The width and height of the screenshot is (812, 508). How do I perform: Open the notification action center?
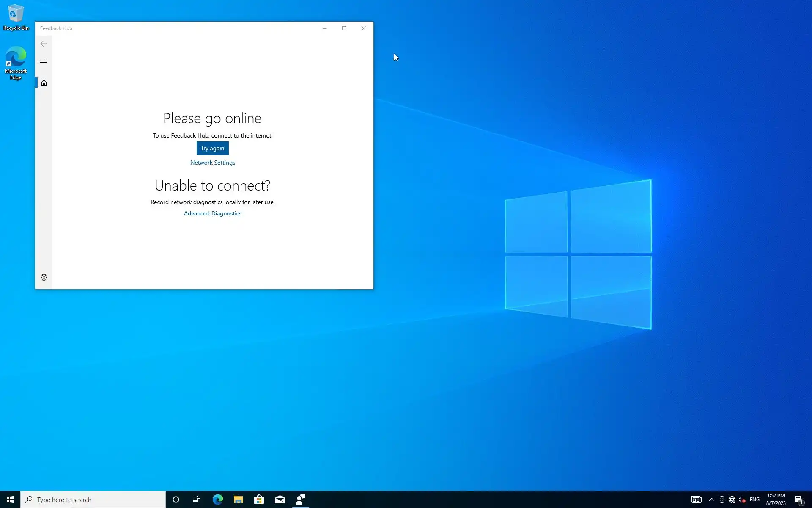point(798,500)
